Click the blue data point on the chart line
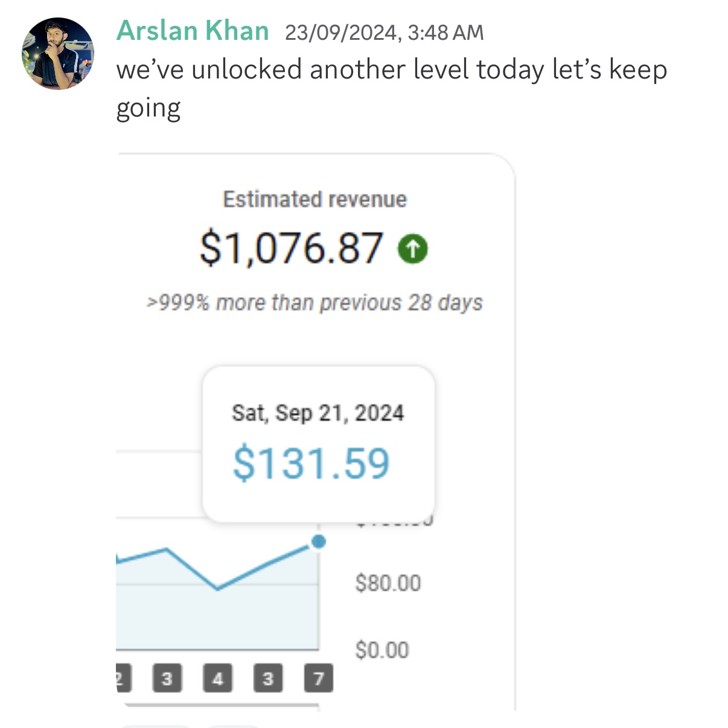The width and height of the screenshot is (728, 728). pyautogui.click(x=319, y=541)
